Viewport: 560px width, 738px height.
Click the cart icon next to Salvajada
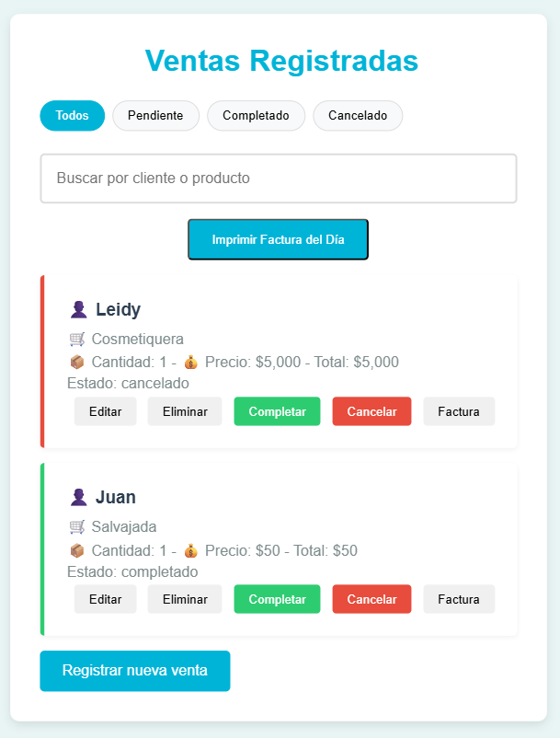coord(77,526)
